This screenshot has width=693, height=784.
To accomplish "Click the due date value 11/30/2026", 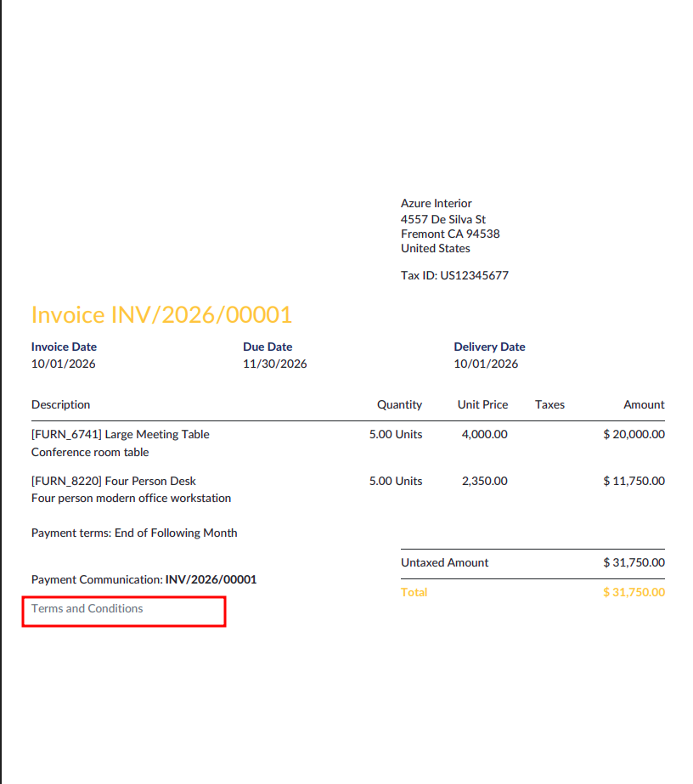I will [275, 364].
